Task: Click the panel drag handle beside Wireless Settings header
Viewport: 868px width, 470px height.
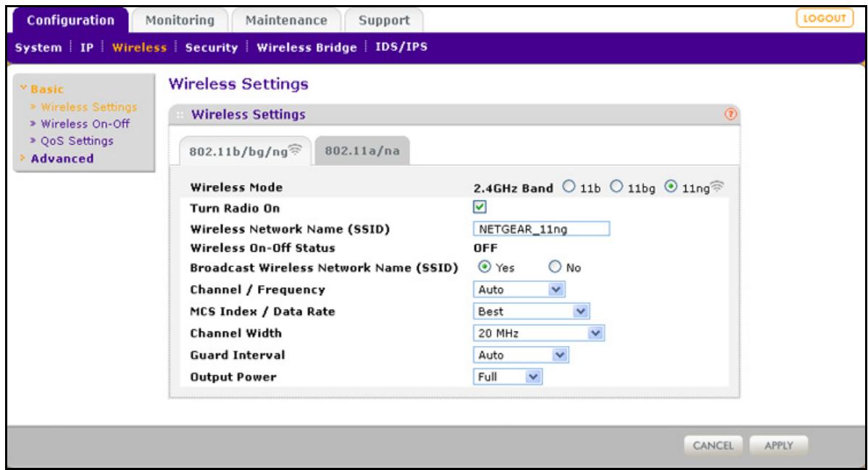Action: pos(180,115)
